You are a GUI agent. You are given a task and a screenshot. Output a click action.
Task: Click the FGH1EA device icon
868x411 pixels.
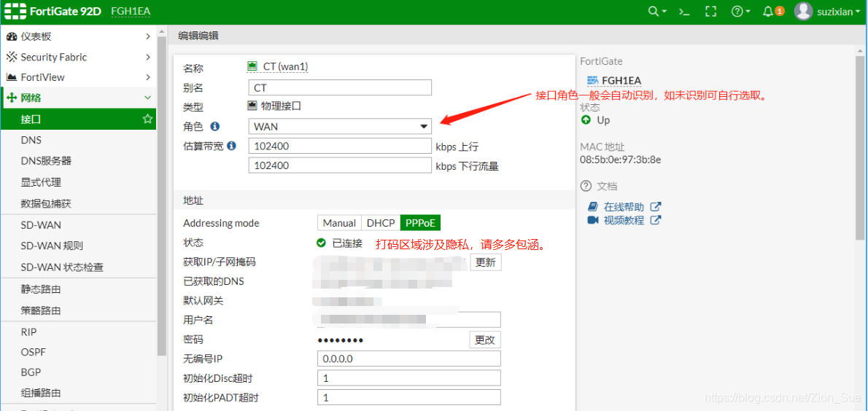[x=593, y=80]
